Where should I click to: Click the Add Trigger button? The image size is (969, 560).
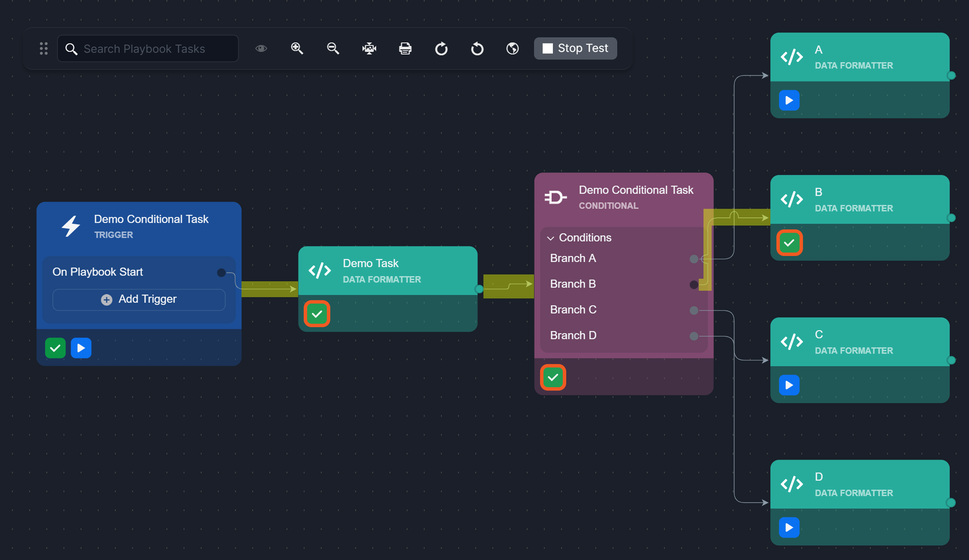point(139,299)
